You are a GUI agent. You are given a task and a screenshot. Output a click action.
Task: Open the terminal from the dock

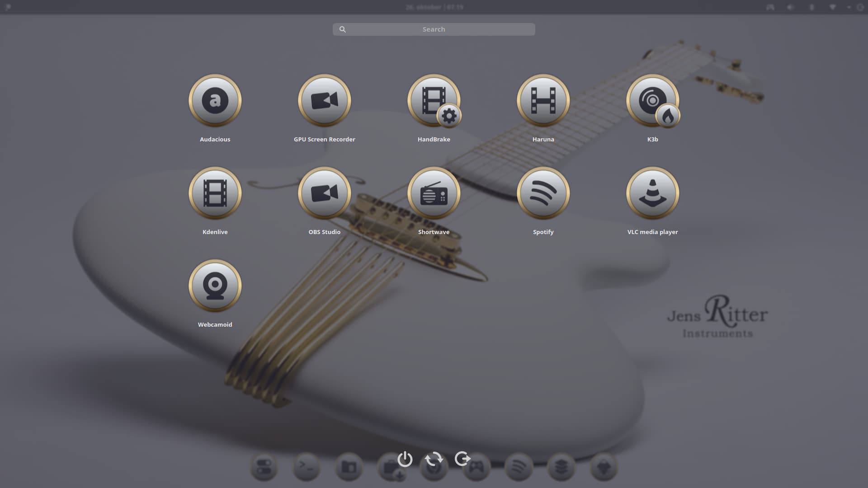click(306, 467)
